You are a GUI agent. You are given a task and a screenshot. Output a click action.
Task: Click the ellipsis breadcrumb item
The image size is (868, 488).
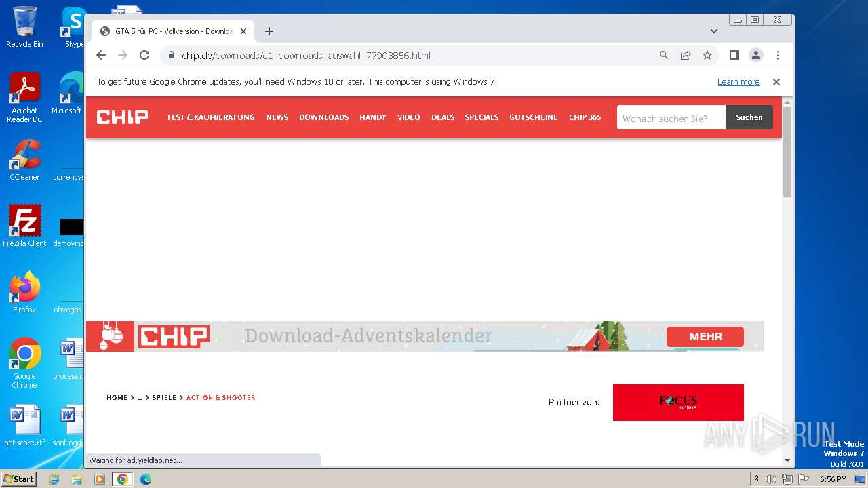(x=140, y=398)
